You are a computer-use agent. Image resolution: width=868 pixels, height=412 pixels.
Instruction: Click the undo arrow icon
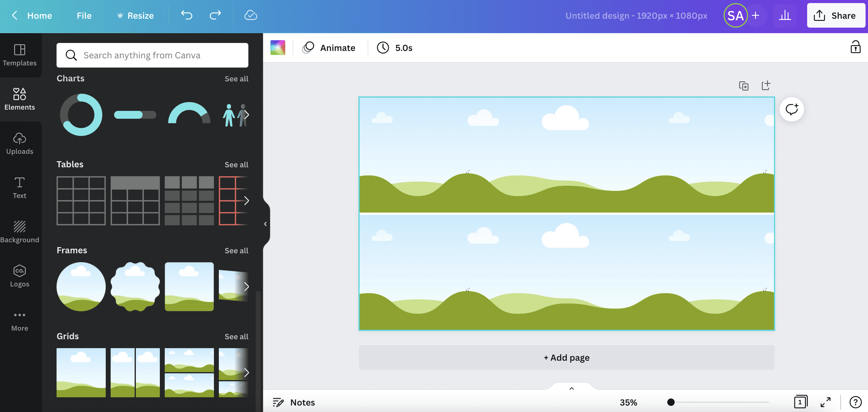(x=187, y=15)
